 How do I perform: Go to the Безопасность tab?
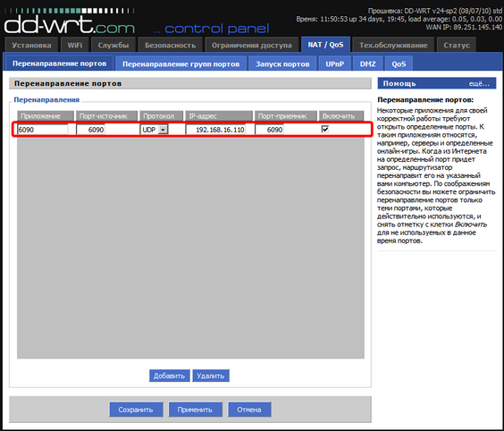170,45
